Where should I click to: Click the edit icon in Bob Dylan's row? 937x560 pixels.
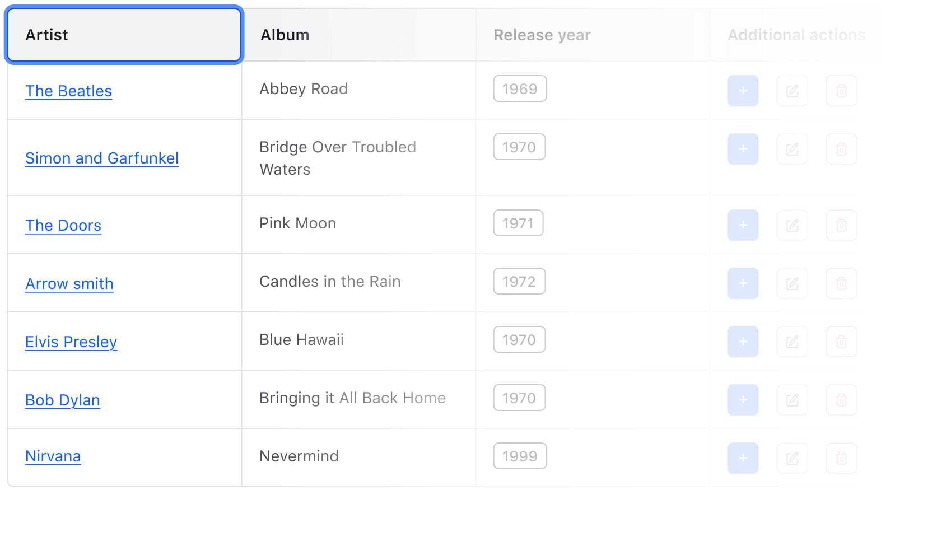point(792,399)
